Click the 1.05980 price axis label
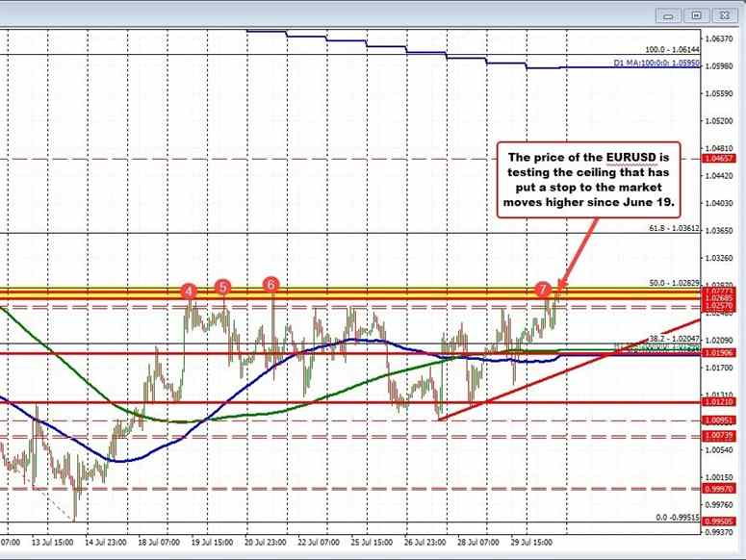This screenshot has height=560, width=746. (x=719, y=66)
